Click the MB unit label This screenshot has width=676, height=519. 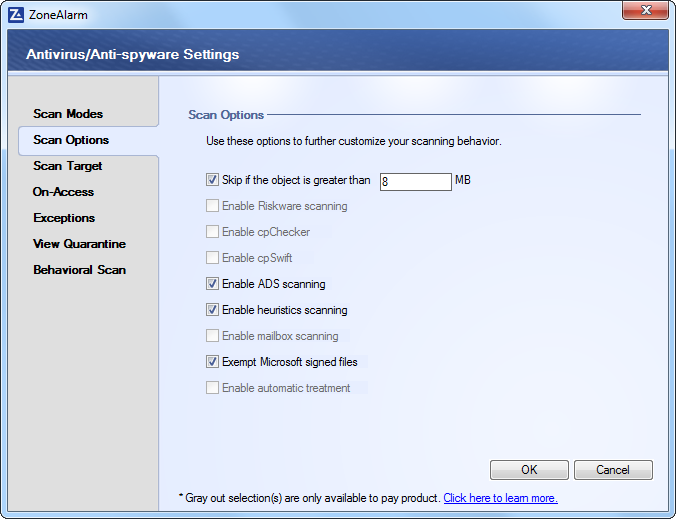(x=463, y=180)
